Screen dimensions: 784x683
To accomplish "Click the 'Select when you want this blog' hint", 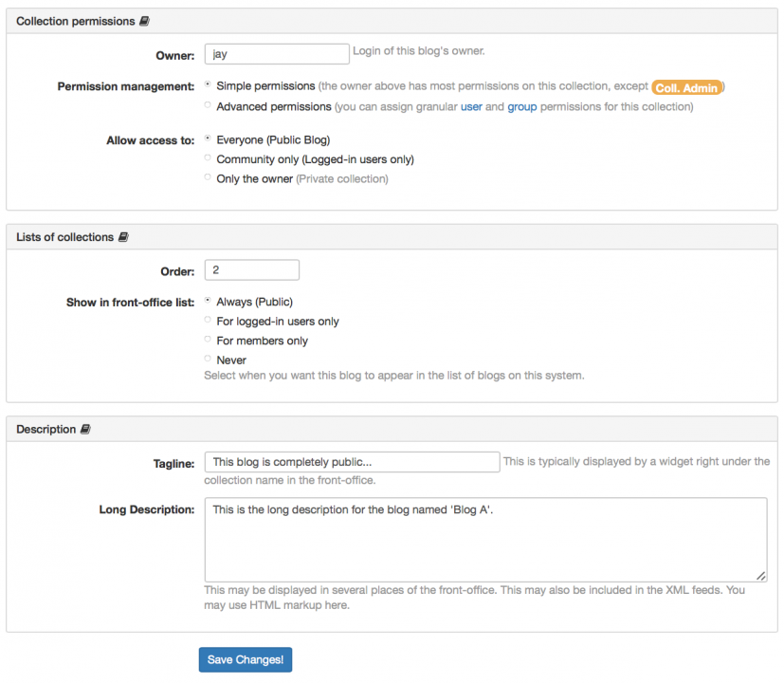I will (x=394, y=376).
